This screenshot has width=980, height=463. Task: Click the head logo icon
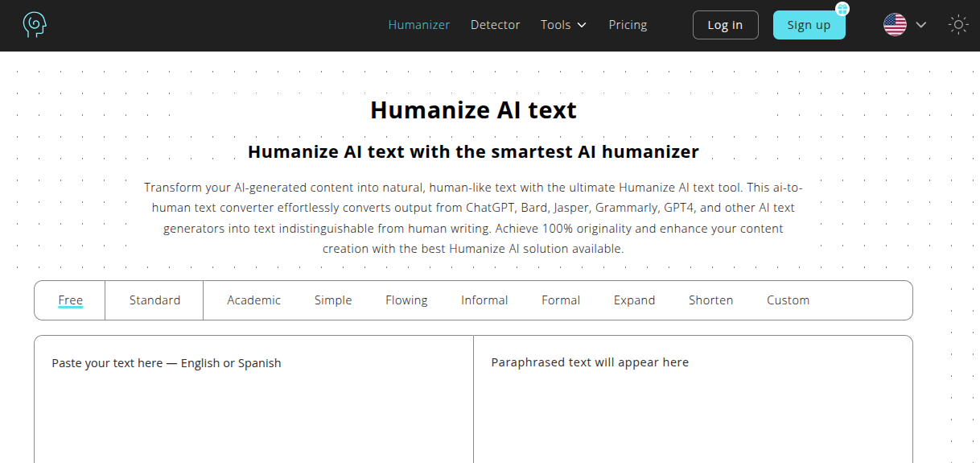[x=35, y=25]
